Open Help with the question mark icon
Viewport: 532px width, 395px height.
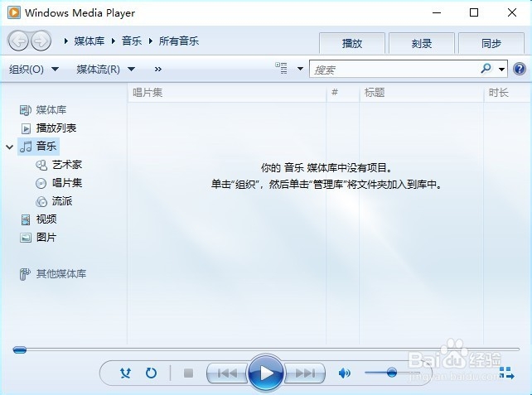point(520,69)
